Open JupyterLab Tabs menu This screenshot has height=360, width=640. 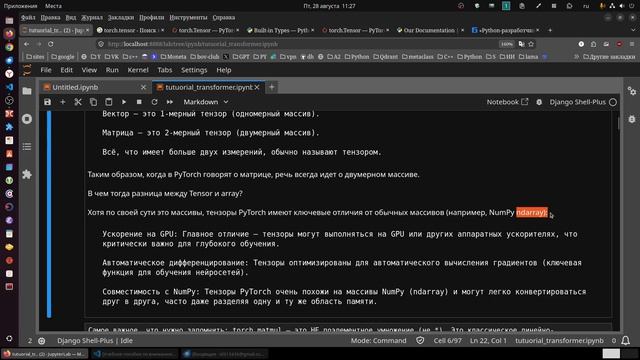(164, 70)
